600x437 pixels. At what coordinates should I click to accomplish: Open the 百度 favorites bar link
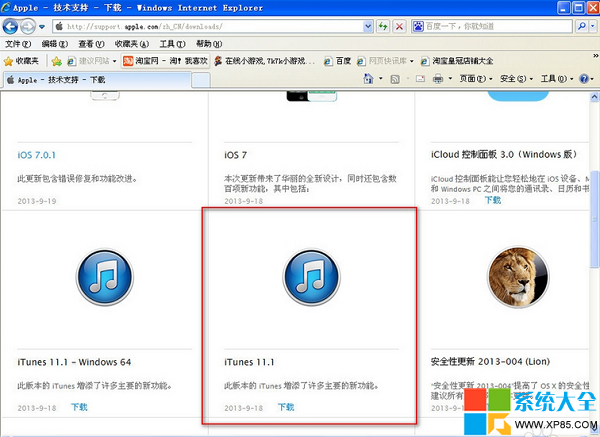[338, 61]
